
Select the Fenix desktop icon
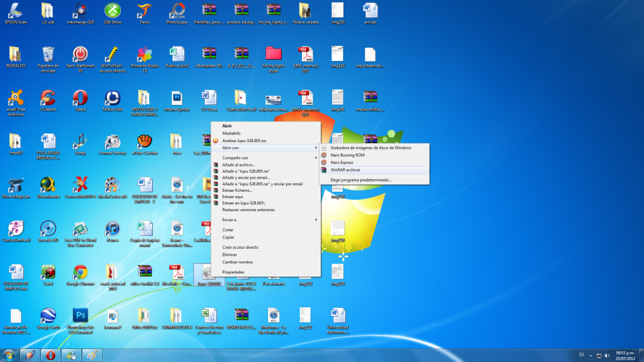[x=145, y=14]
